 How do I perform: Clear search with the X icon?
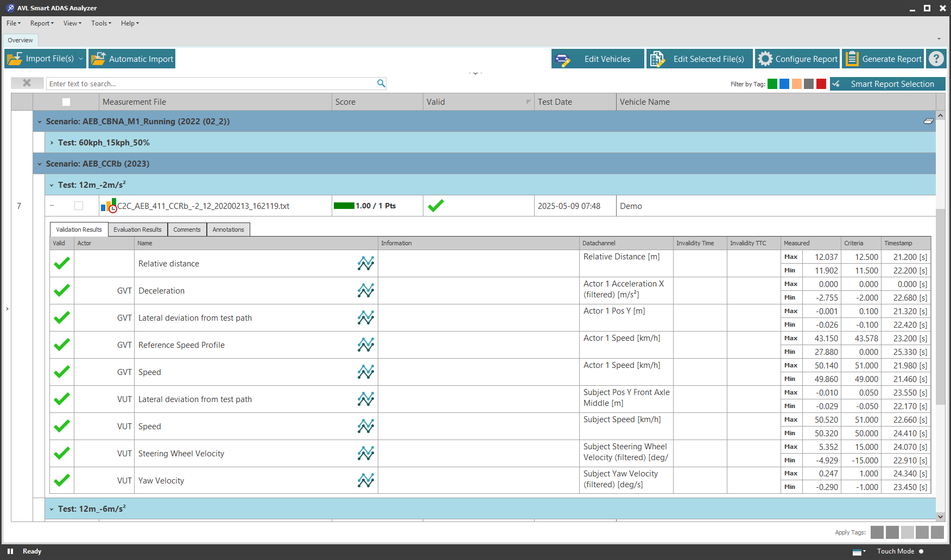pos(27,83)
